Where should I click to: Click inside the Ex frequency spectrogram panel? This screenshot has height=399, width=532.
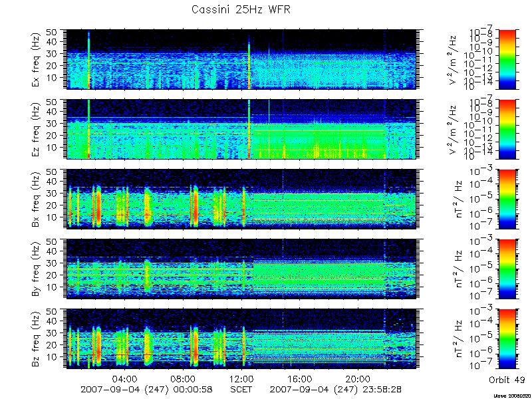coord(241,59)
